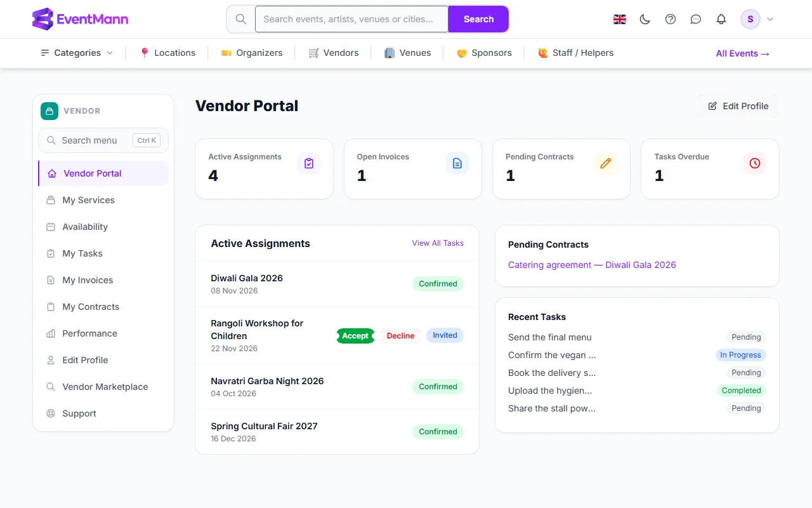Click the green Vendor badge icon
This screenshot has width=812, height=508.
tap(49, 111)
